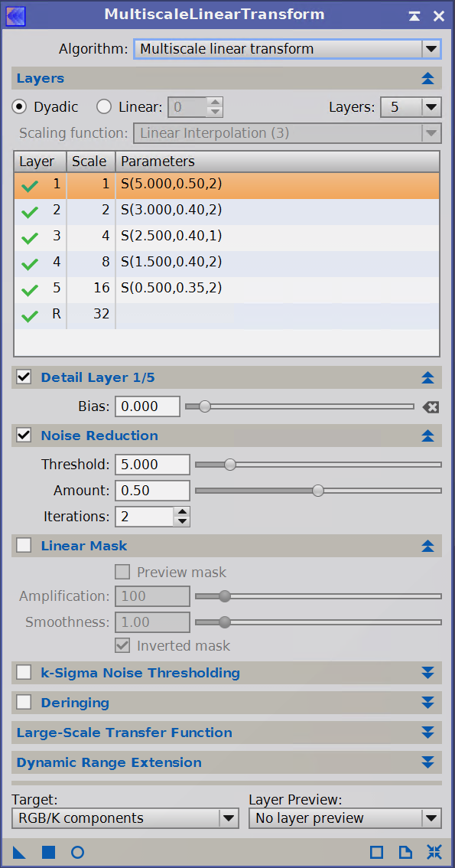
Task: Enable the k-Sigma Noise Thresholding checkbox
Action: point(24,673)
